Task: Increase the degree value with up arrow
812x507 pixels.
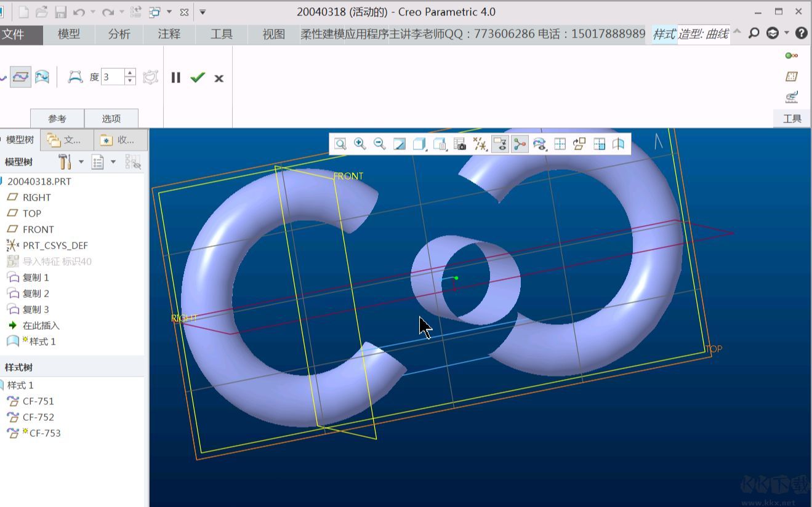Action: [130, 73]
